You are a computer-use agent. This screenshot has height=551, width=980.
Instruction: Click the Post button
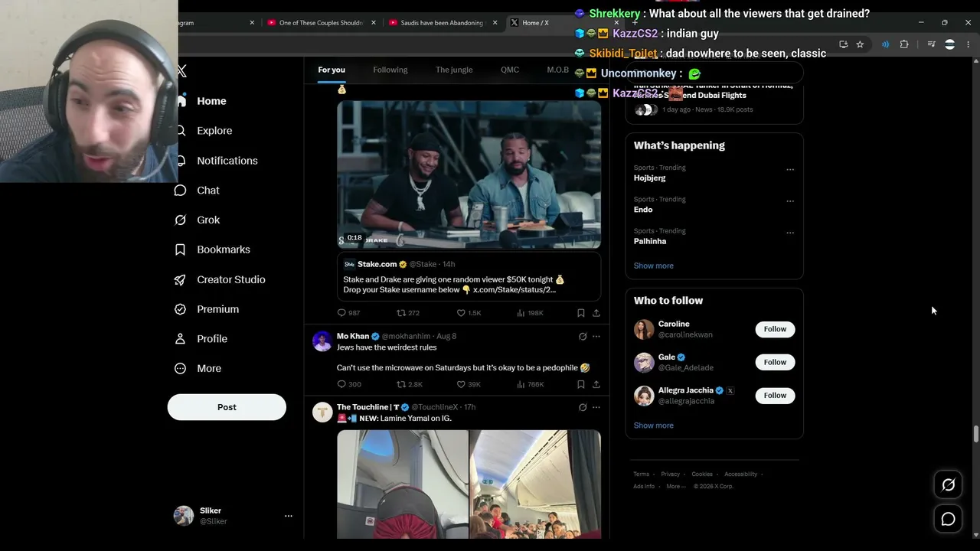coord(227,407)
